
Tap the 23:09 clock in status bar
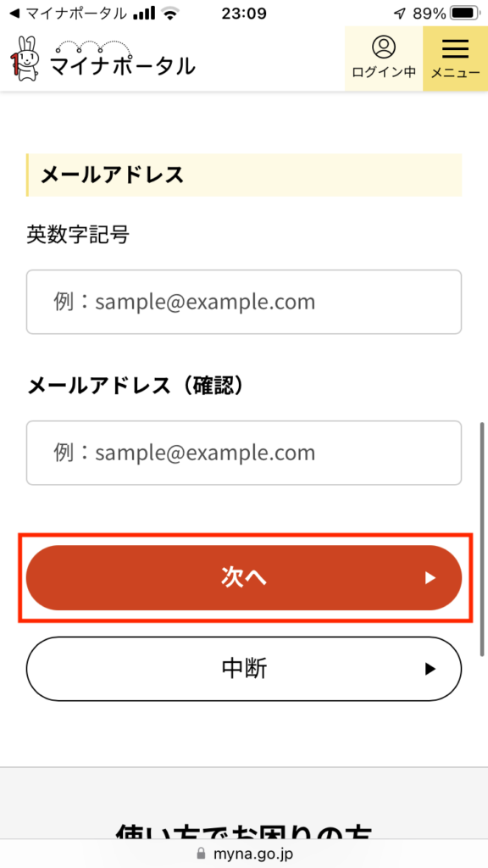click(x=244, y=14)
